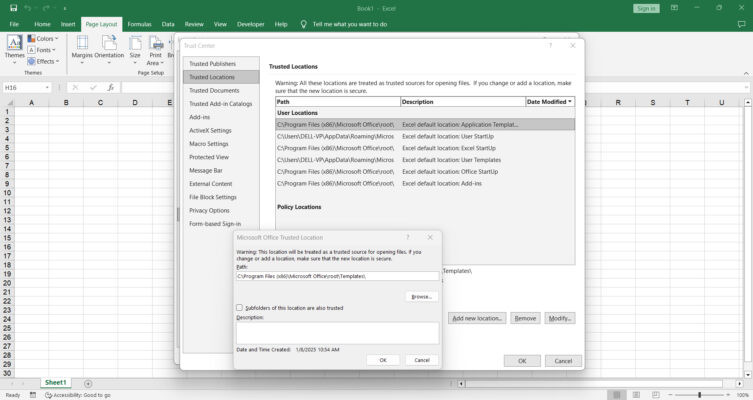Click the insert function fx icon
Viewport: 753px width, 400px height.
(x=110, y=87)
